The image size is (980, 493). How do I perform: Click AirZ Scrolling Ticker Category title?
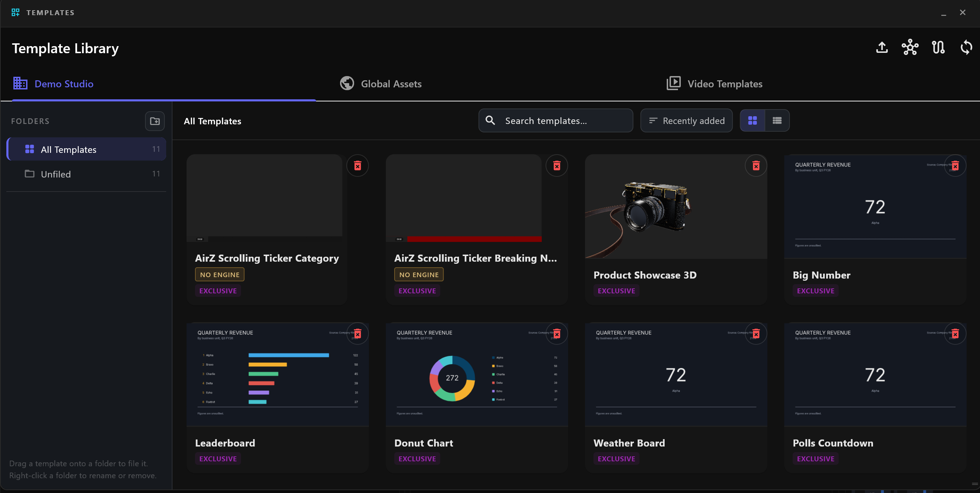(267, 258)
